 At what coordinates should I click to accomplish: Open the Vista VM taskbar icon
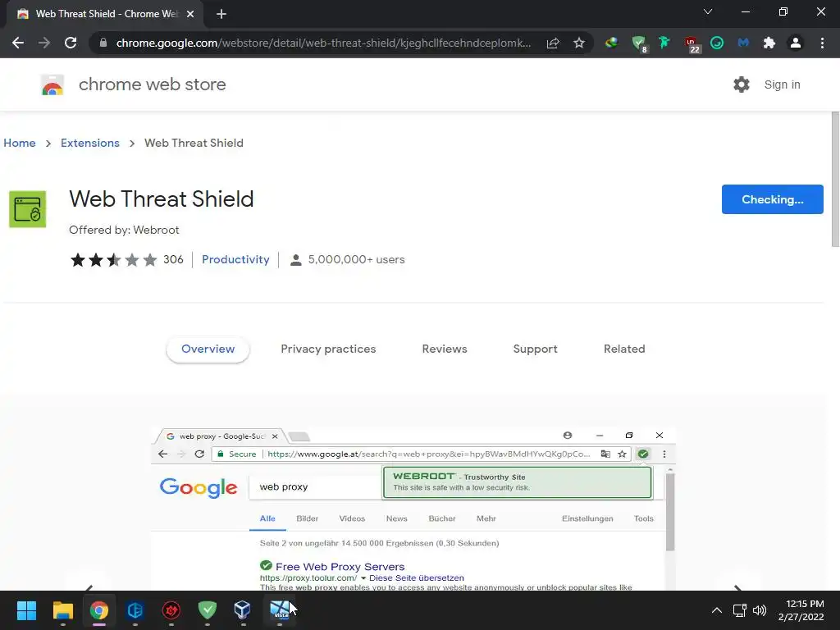click(x=279, y=610)
